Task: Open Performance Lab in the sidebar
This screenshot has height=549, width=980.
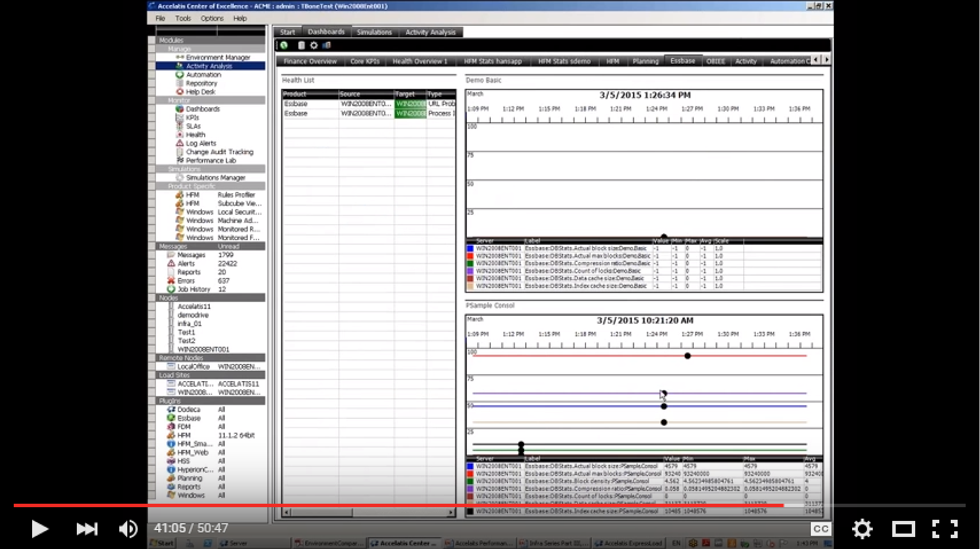Action: (x=210, y=160)
